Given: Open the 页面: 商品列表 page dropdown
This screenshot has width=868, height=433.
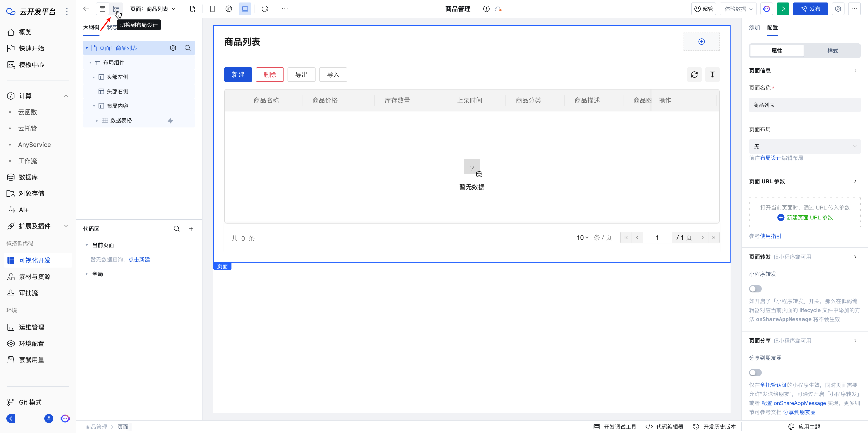Looking at the screenshot, I should pos(153,9).
